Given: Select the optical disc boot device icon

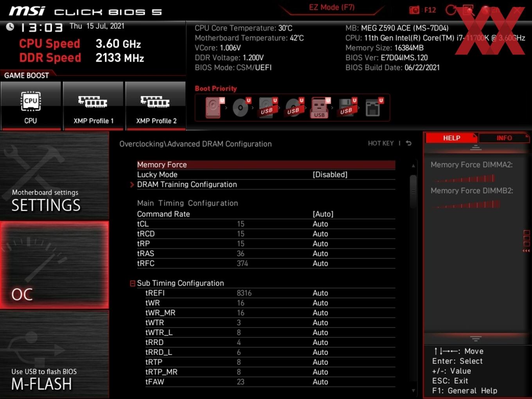Looking at the screenshot, I should [x=241, y=108].
